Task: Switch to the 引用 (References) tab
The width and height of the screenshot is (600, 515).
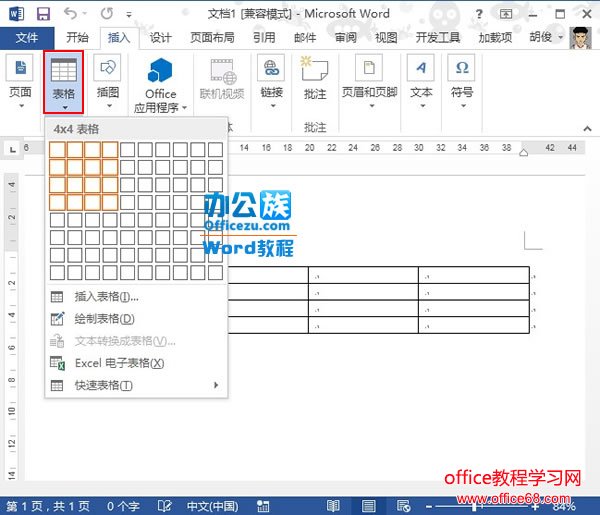Action: pyautogui.click(x=264, y=37)
